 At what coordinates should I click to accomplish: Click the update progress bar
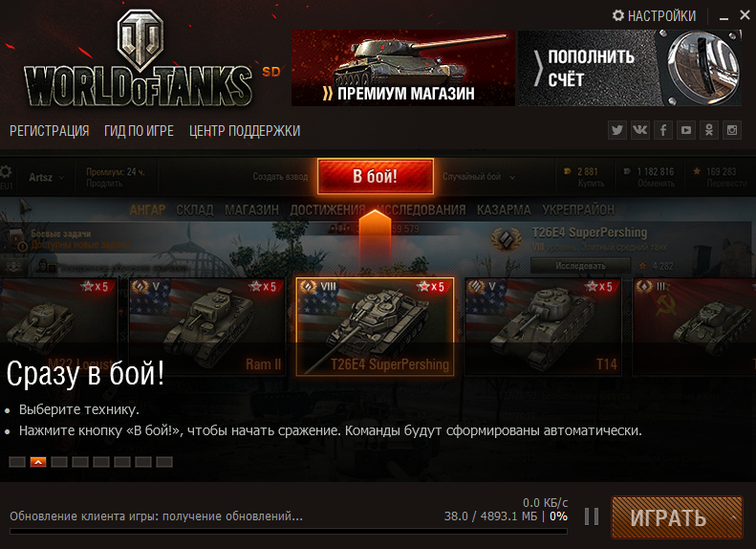(289, 532)
